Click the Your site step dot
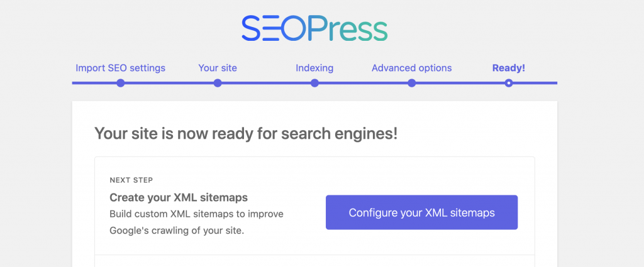644x267 pixels. [x=218, y=83]
